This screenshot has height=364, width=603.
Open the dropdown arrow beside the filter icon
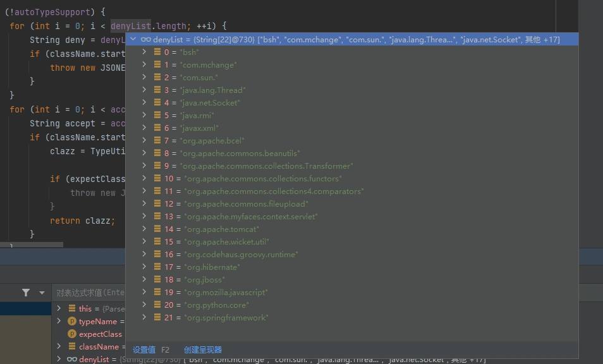pyautogui.click(x=42, y=293)
